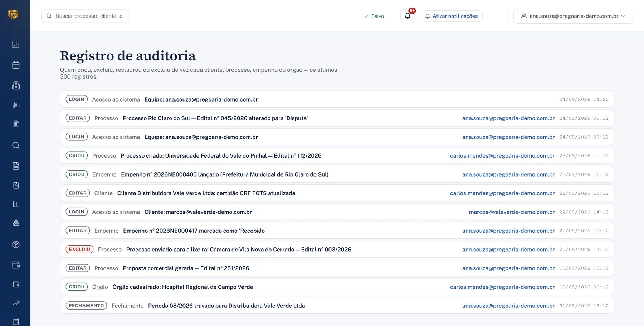Screen dimensions: 644x326
Task: Open the trending arrow icon in the sidebar
Action: 16,303
